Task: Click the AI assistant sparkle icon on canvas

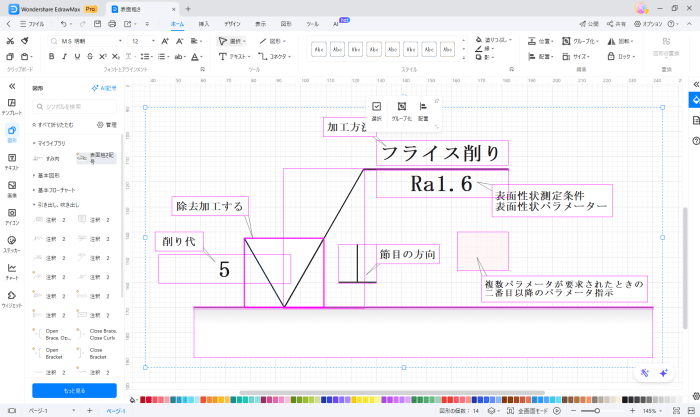Action: pyautogui.click(x=663, y=373)
